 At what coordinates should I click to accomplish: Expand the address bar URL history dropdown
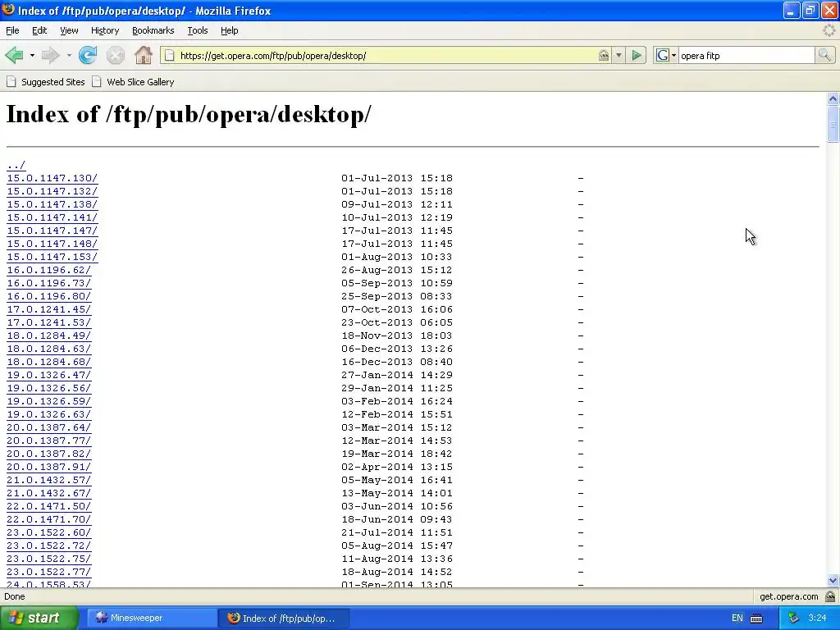619,55
